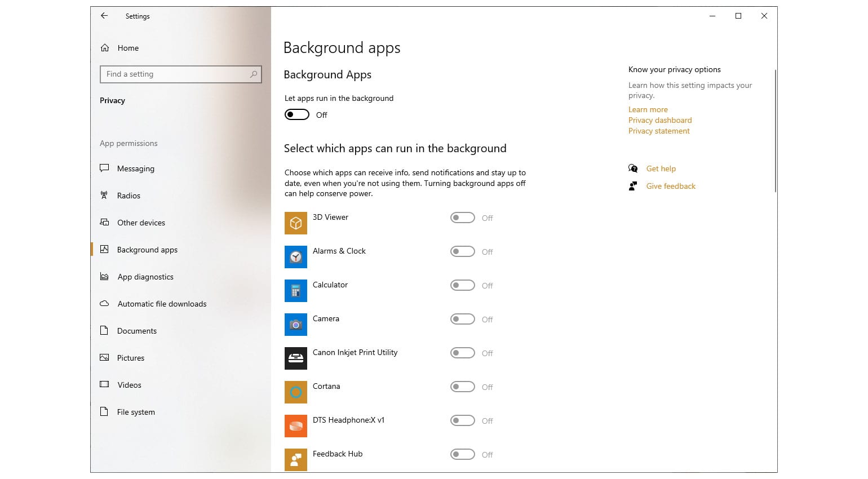Click the search magnifier icon

click(x=254, y=74)
